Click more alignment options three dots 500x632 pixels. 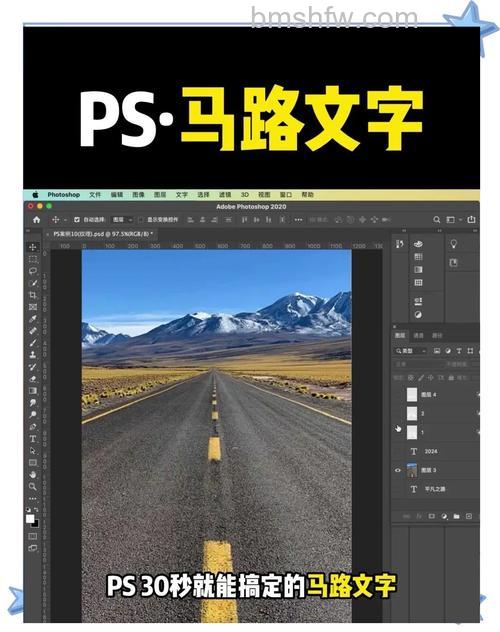click(298, 220)
